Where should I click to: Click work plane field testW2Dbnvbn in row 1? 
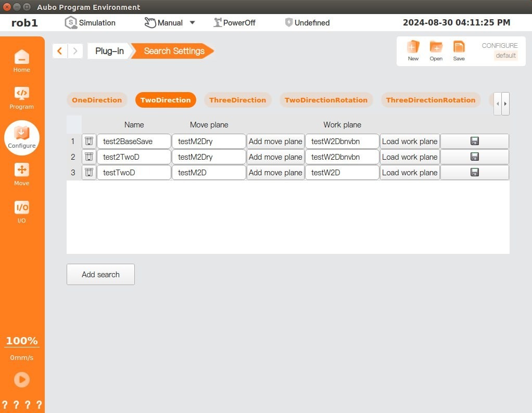pyautogui.click(x=342, y=141)
